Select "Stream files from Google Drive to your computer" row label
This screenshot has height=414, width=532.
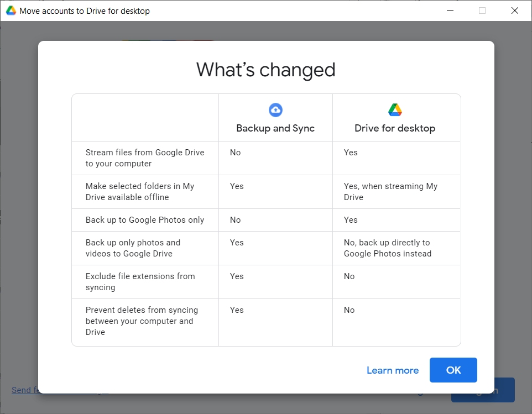[x=145, y=158]
